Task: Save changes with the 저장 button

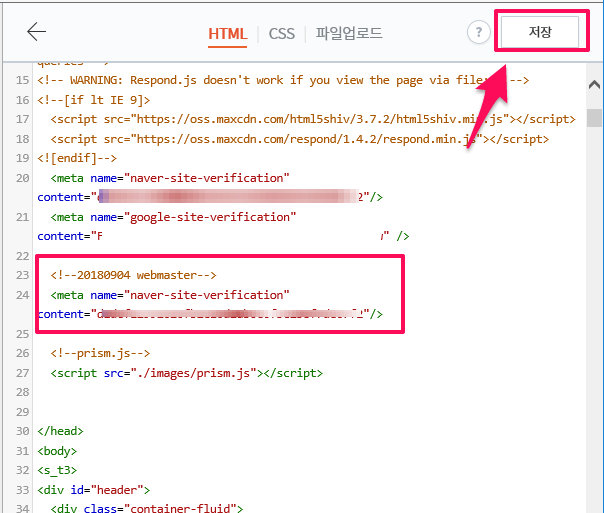Action: (540, 32)
